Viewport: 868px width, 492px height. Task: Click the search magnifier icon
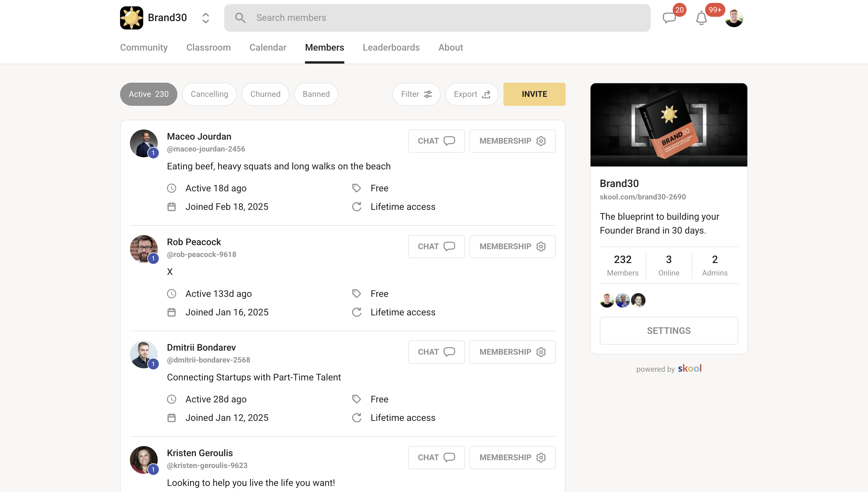[240, 18]
